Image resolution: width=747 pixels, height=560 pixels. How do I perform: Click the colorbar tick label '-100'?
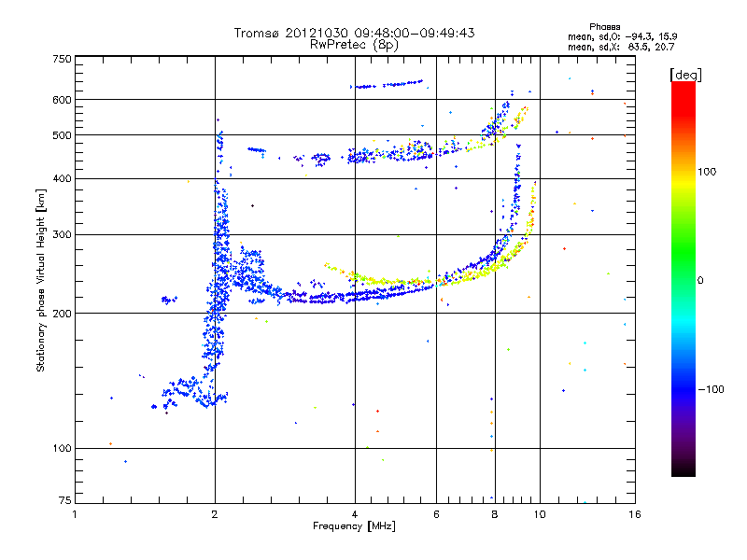(x=711, y=389)
